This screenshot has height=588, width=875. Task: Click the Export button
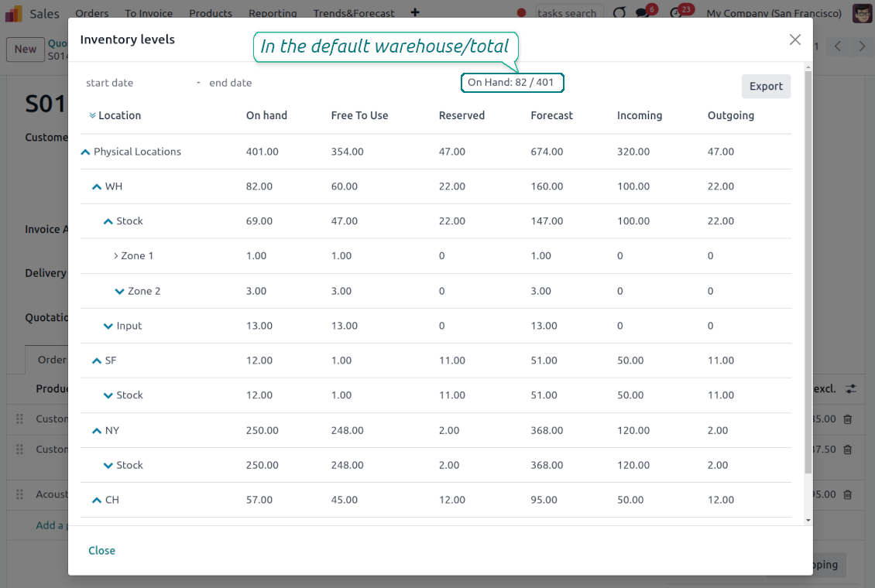click(766, 87)
